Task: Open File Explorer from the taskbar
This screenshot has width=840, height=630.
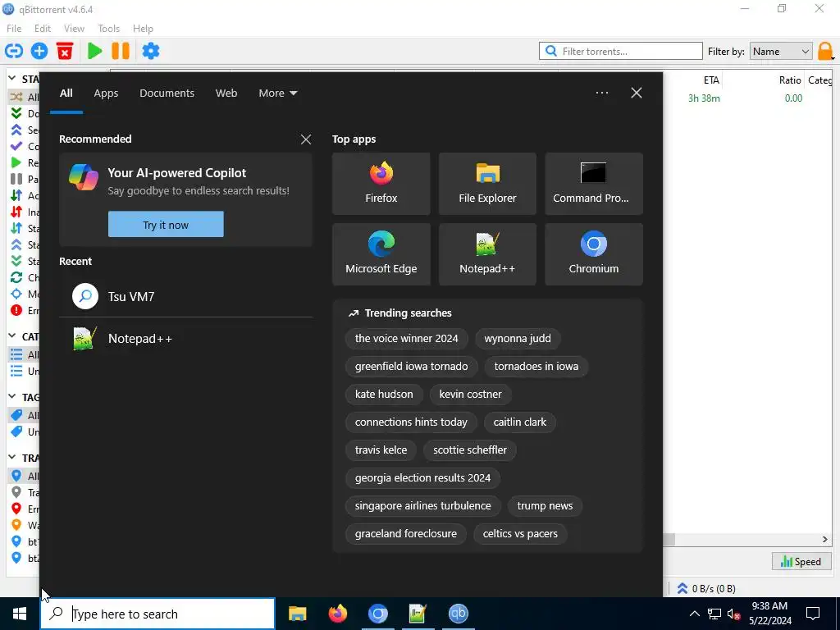Action: point(297,614)
